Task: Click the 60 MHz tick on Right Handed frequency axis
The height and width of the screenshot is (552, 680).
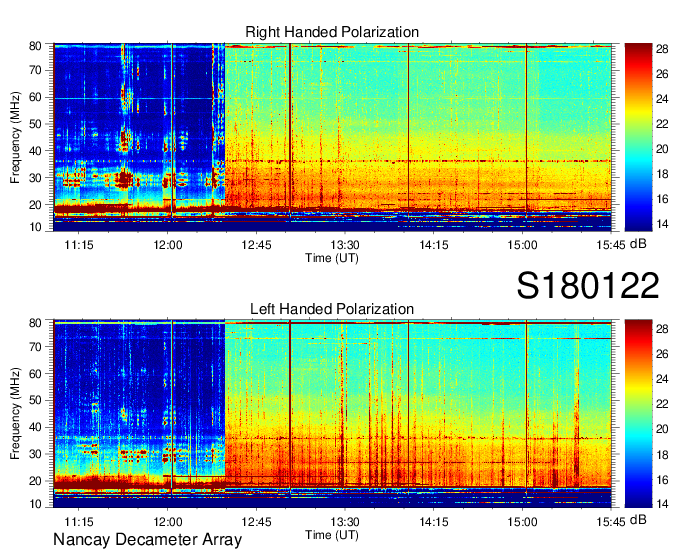Action: [36, 97]
